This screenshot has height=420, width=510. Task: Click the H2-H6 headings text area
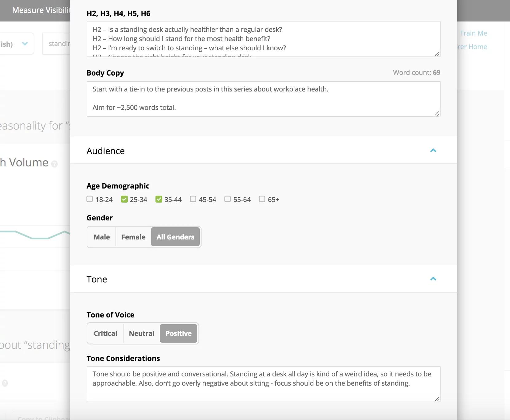[263, 39]
